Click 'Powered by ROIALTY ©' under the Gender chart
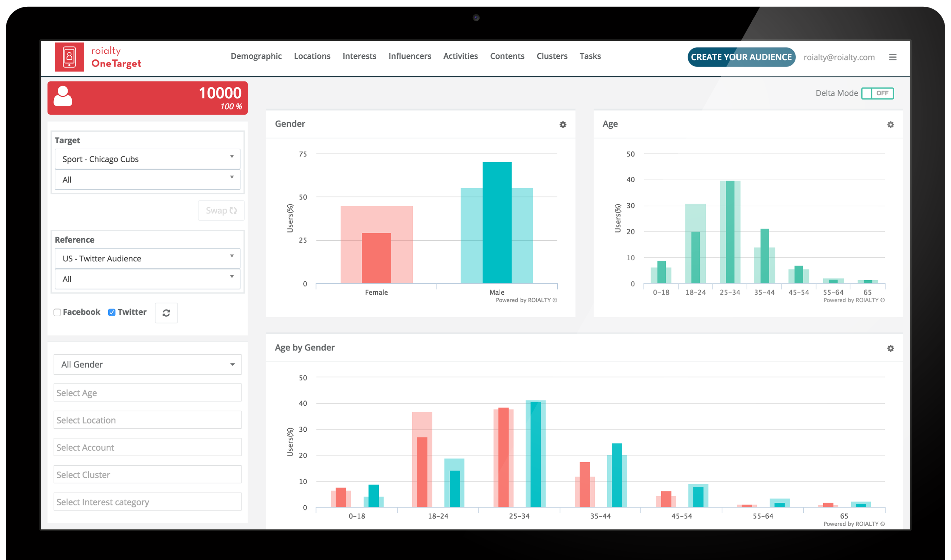This screenshot has height=560, width=951. click(526, 300)
